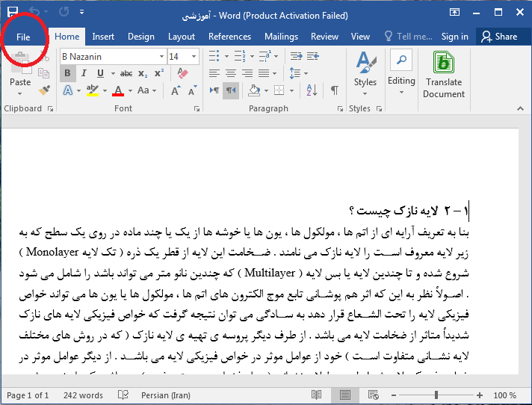Screen dimensions: 532x405
Task: Click the Copy icon
Action: 43,73
